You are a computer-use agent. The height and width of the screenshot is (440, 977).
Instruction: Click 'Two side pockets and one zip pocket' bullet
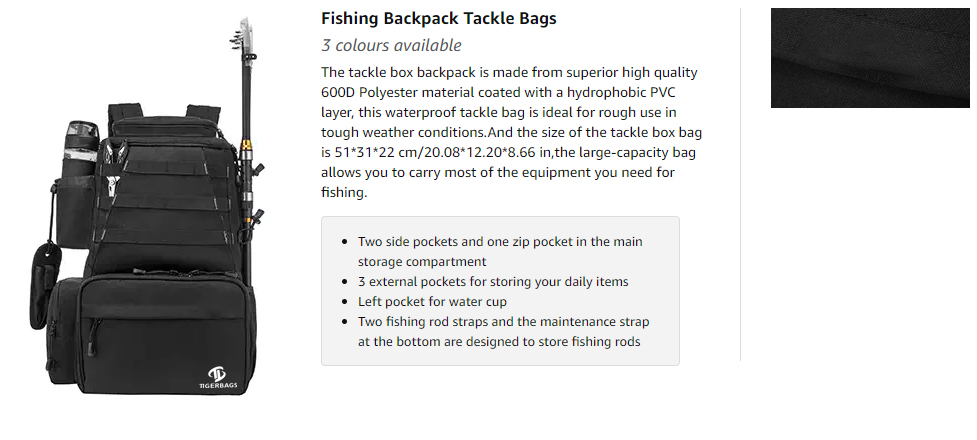coord(500,242)
